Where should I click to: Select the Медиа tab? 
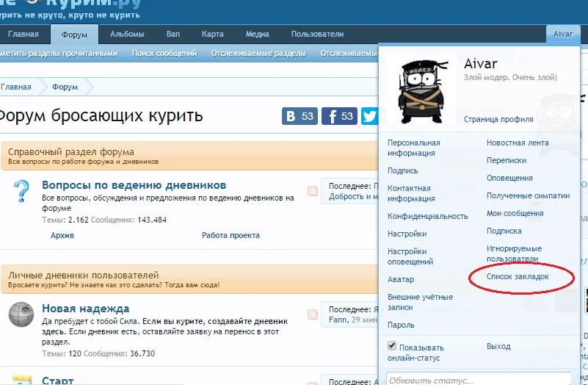257,35
